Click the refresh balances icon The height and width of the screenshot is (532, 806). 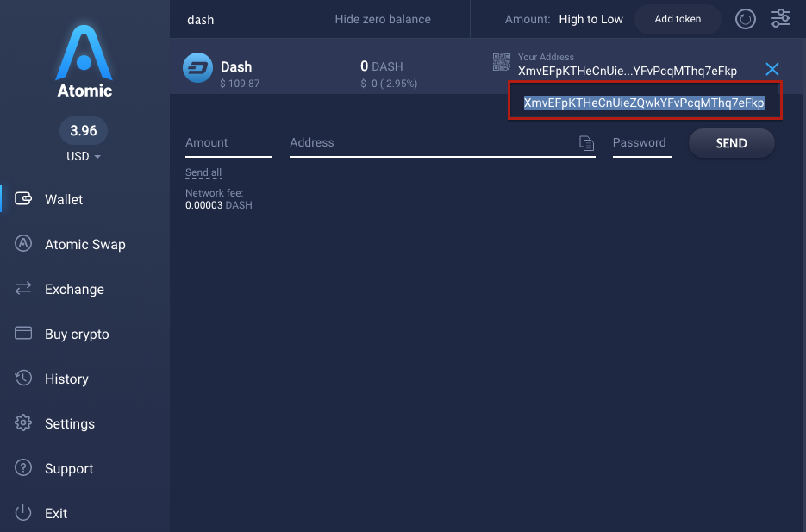(x=746, y=20)
